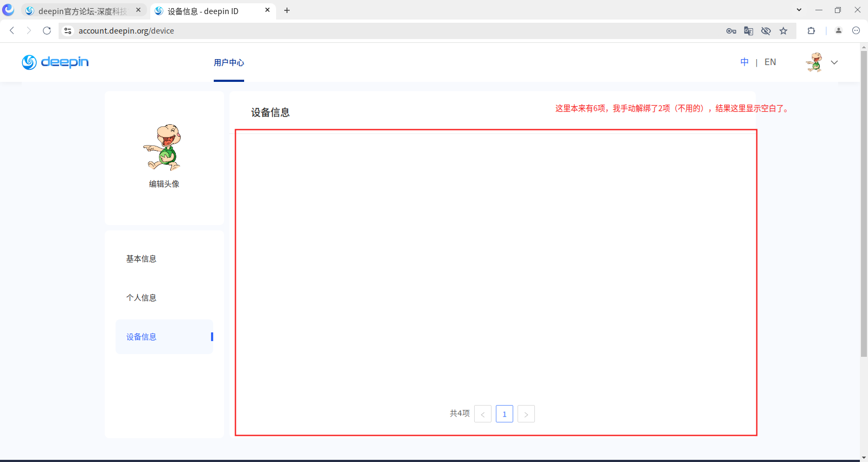868x462 pixels.
Task: Expand user avatar dropdown chevron in header
Action: point(834,62)
